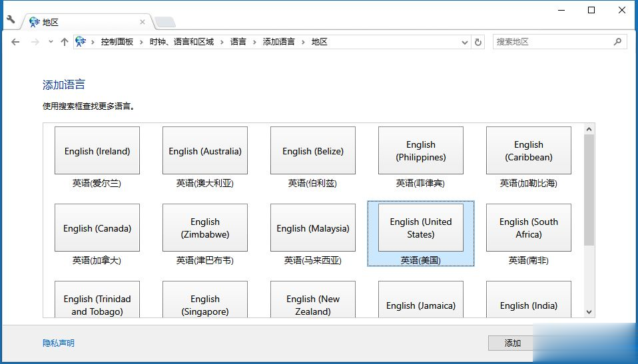This screenshot has width=638, height=364.
Task: Select English (Ireland) tile
Action: tap(97, 150)
